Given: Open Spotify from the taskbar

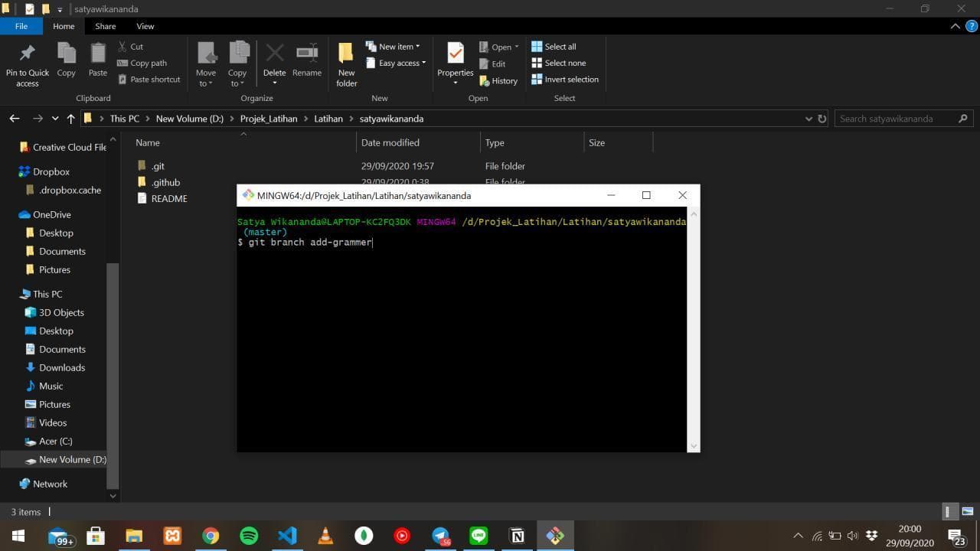Looking at the screenshot, I should (x=249, y=536).
